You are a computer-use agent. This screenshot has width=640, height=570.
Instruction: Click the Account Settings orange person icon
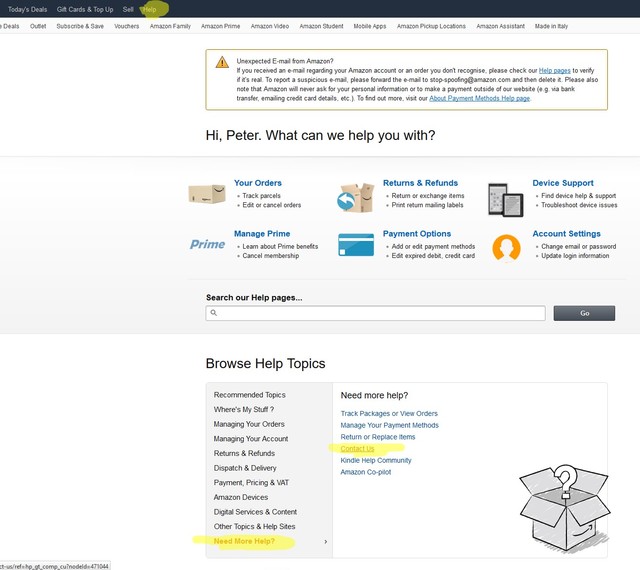point(506,247)
